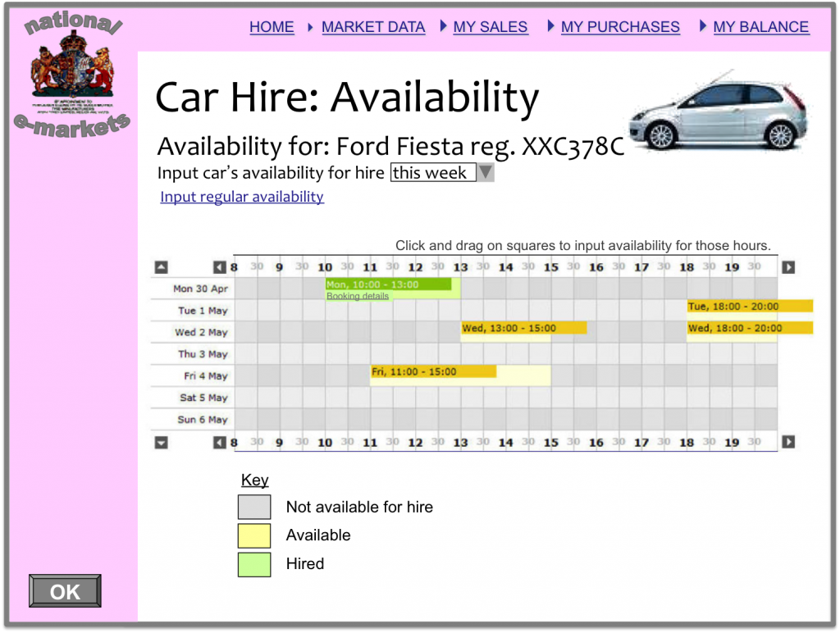
Task: Click the yellow Available key swatch
Action: 254,535
